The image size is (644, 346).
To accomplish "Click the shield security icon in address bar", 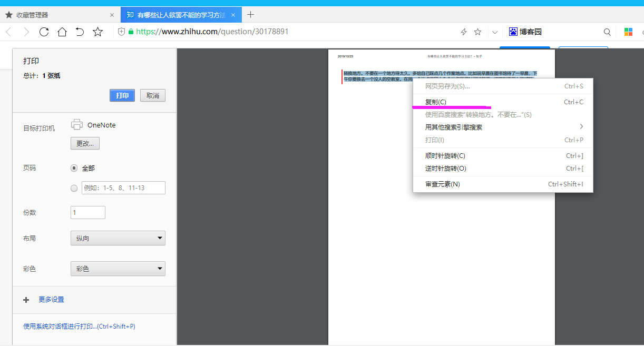I will [x=121, y=32].
